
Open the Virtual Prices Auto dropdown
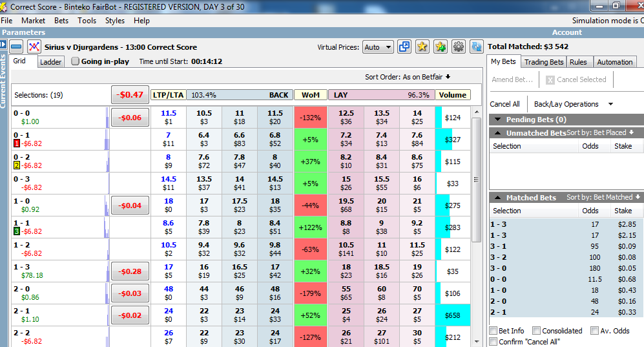[378, 47]
